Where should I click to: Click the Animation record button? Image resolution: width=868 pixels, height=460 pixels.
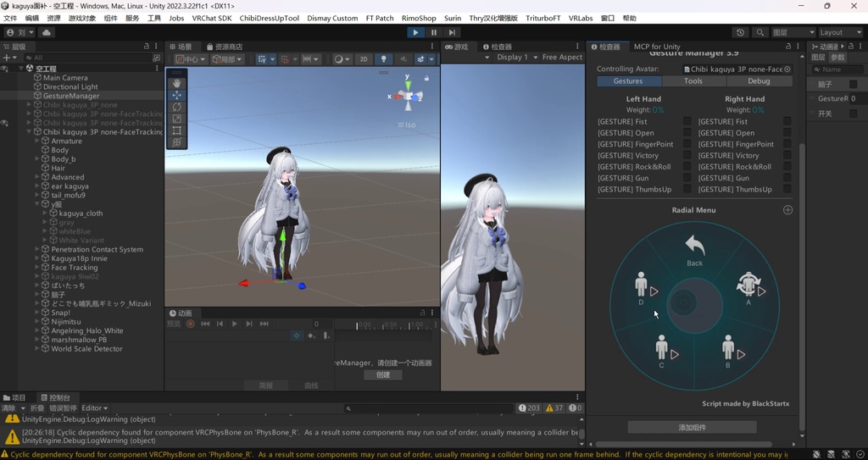(x=191, y=324)
